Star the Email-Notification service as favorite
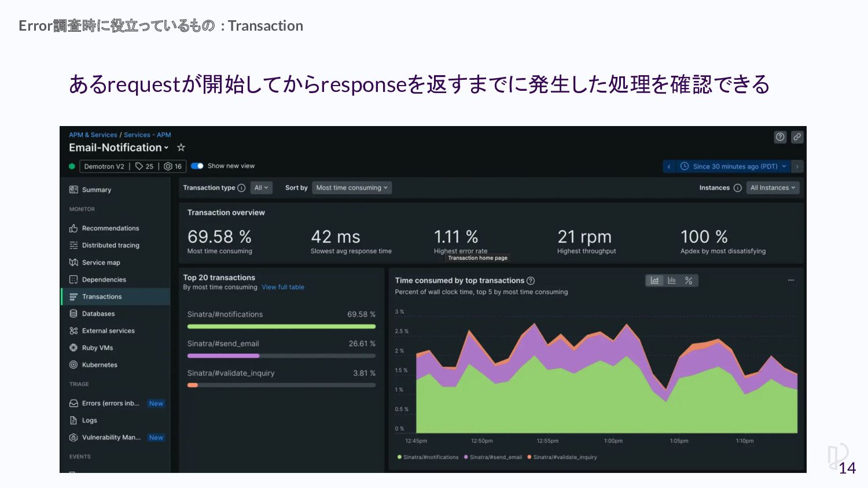This screenshot has height=488, width=868. (x=181, y=147)
